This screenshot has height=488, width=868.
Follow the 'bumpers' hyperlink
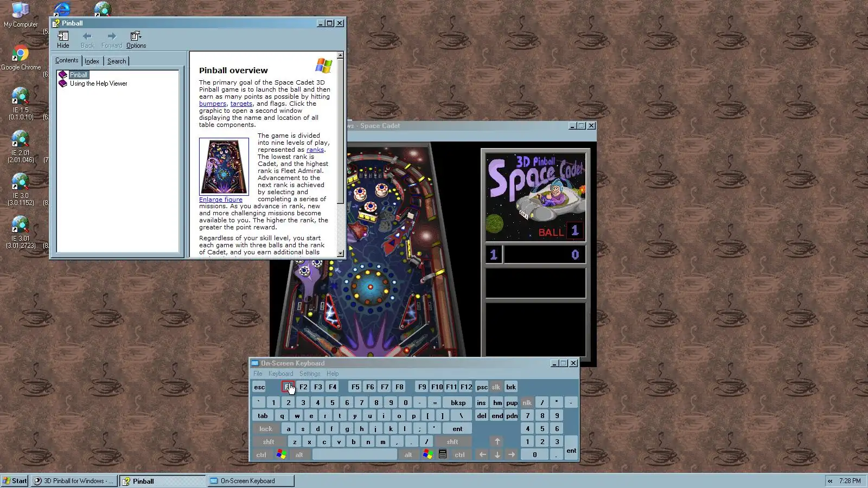tap(213, 104)
